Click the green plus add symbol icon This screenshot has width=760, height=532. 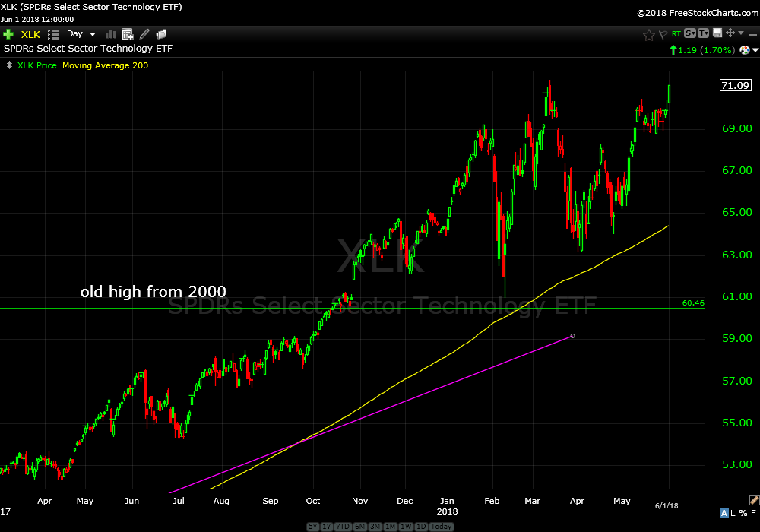(x=8, y=34)
